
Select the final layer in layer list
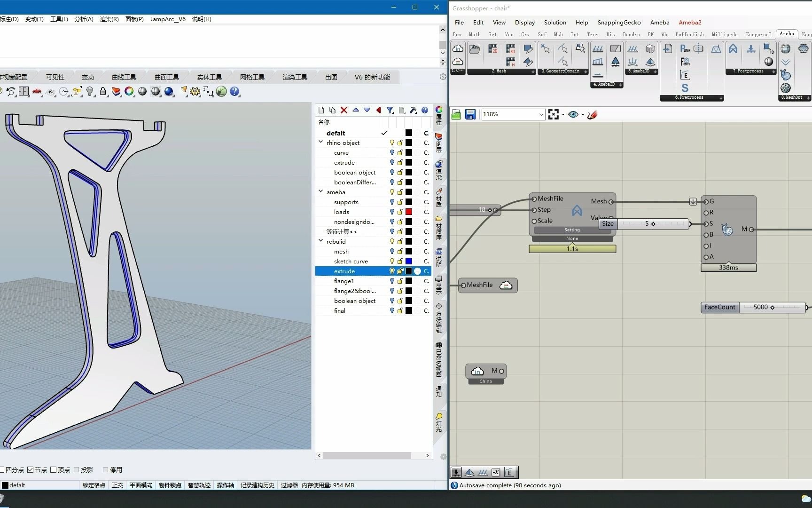coord(340,311)
